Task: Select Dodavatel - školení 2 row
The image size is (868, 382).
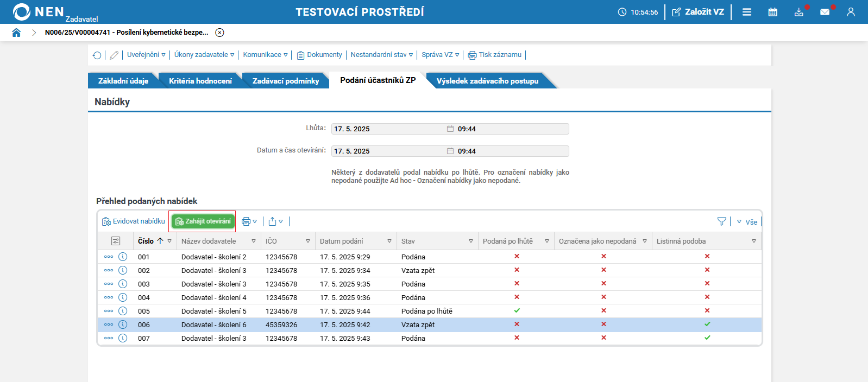Action: tap(430, 257)
